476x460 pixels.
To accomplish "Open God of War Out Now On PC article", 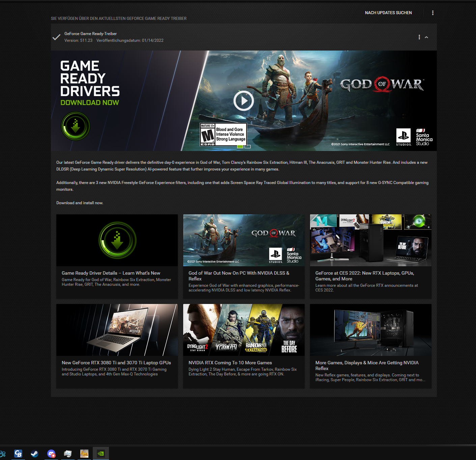I will (x=239, y=276).
